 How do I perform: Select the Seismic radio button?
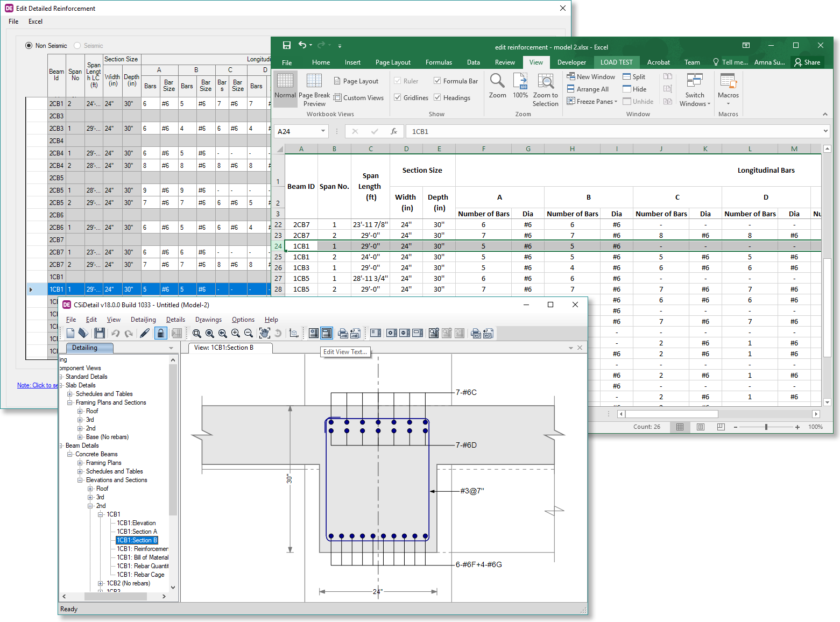tap(77, 46)
